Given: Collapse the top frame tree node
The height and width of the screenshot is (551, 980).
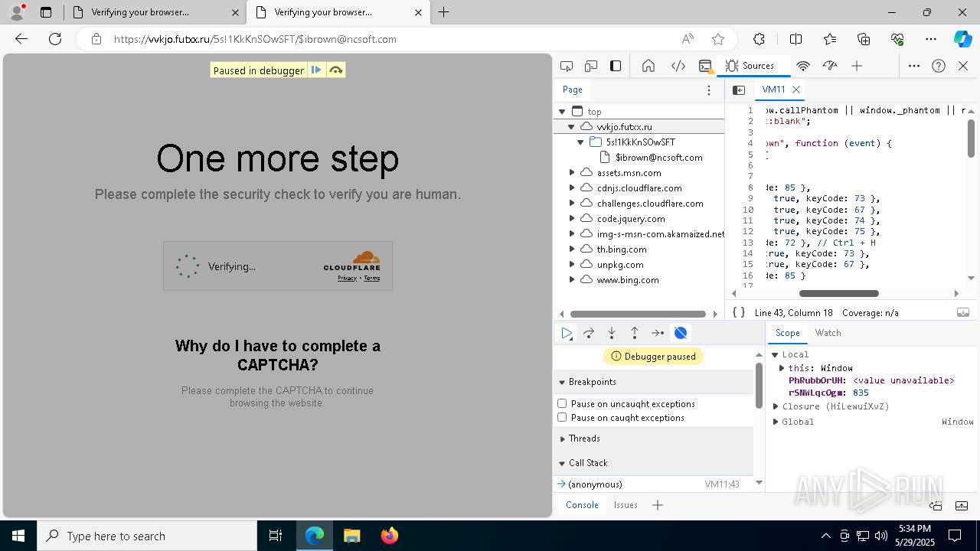Looking at the screenshot, I should click(562, 112).
